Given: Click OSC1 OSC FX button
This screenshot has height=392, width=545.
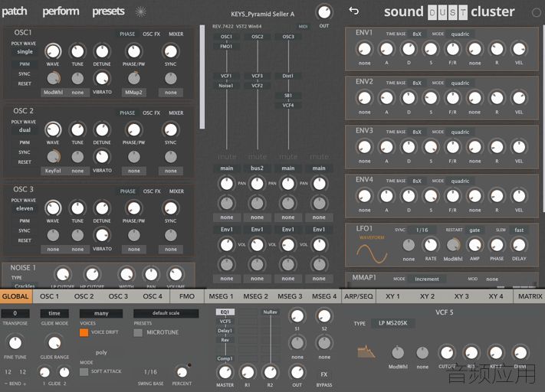Looking at the screenshot, I should 151,34.
